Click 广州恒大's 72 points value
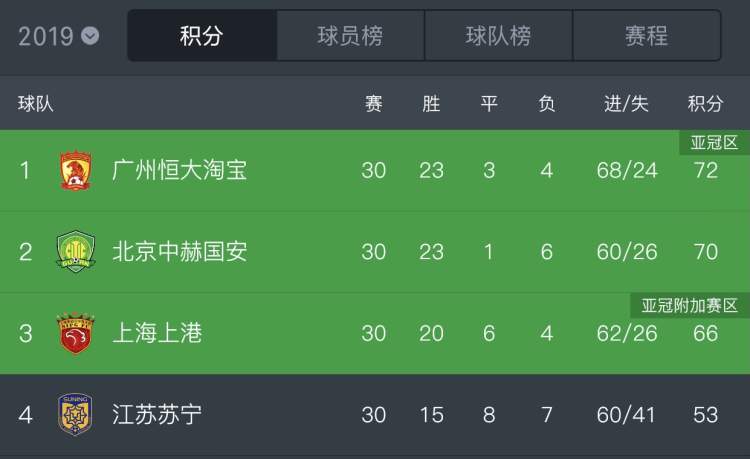The image size is (750, 459). 706,171
